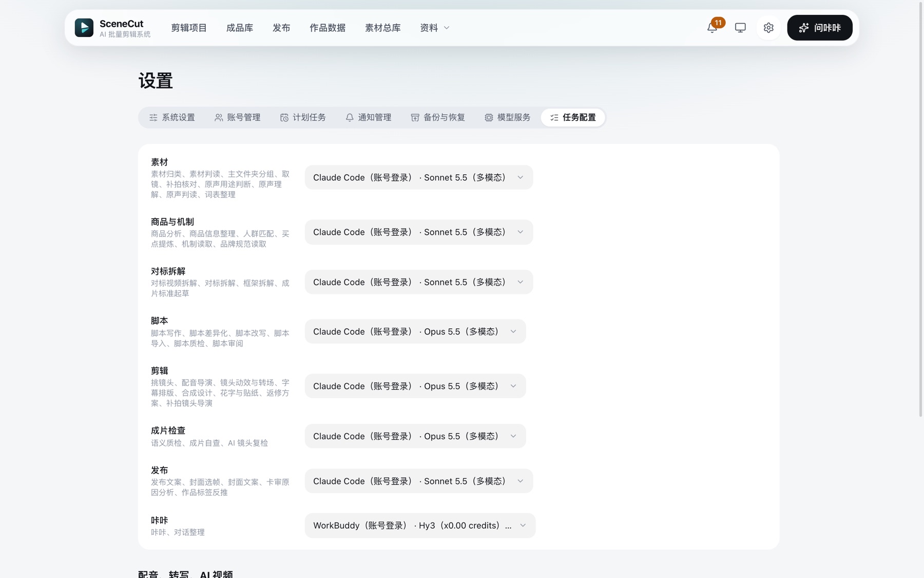Open WorkBuddy dropdown for 咔咔 row

coord(420,526)
